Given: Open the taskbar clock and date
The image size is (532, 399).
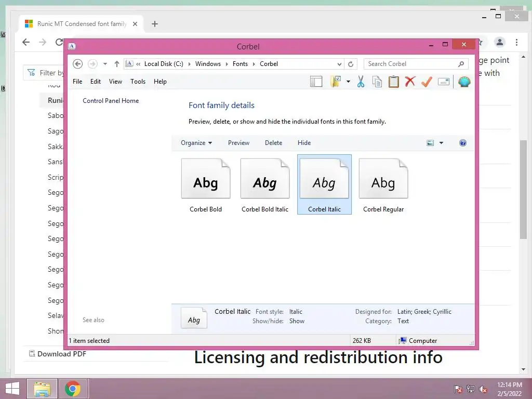Looking at the screenshot, I should click(x=509, y=389).
